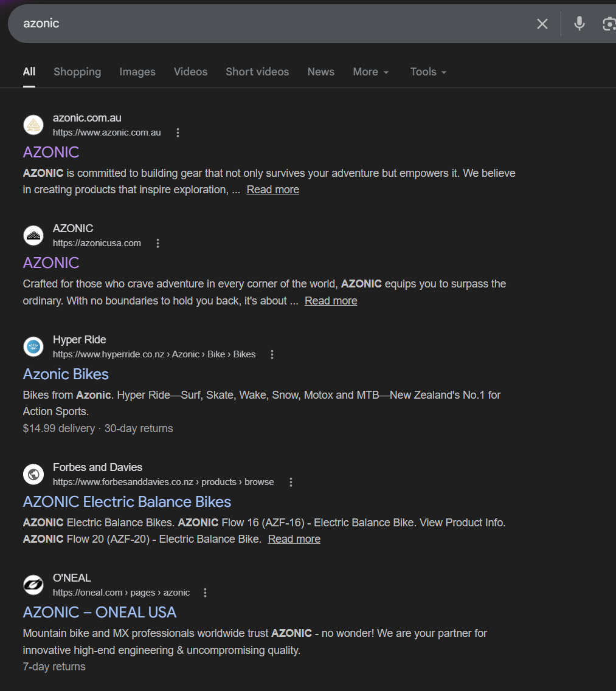Open the Short videos tab

(x=257, y=72)
